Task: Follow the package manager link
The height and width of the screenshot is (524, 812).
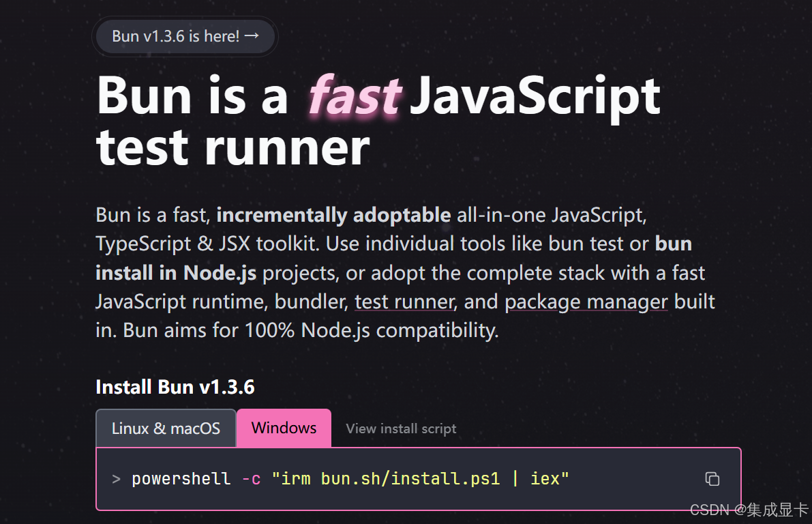Action: tap(586, 302)
